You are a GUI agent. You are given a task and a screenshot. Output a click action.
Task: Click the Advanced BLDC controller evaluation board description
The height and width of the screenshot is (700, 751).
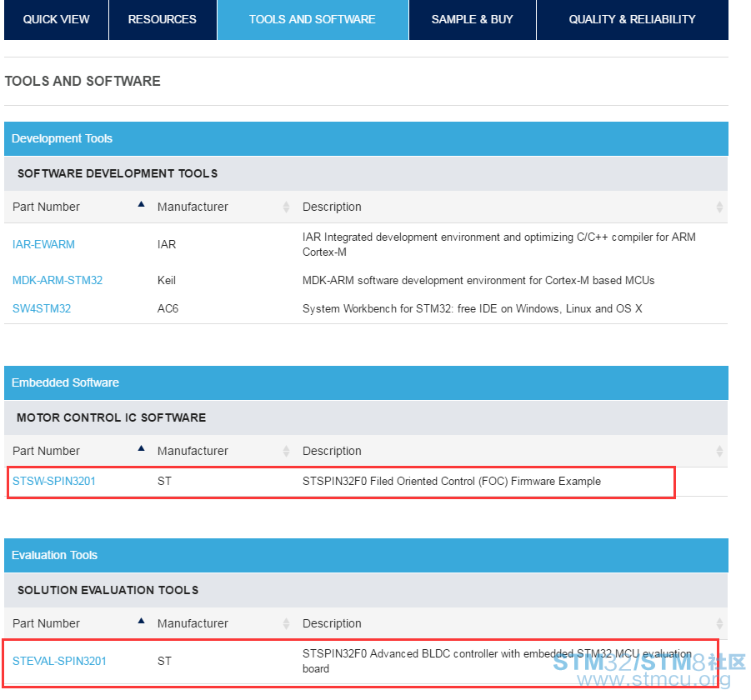coord(497,661)
